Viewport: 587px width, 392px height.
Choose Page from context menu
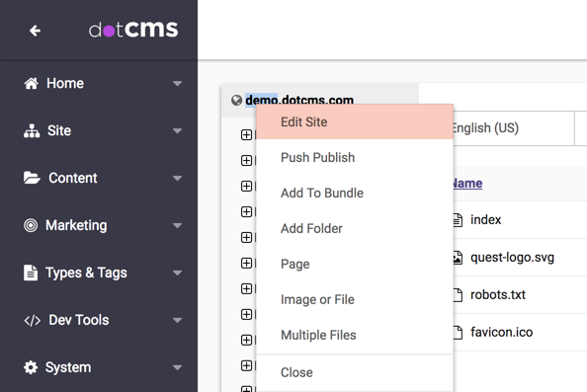355,264
